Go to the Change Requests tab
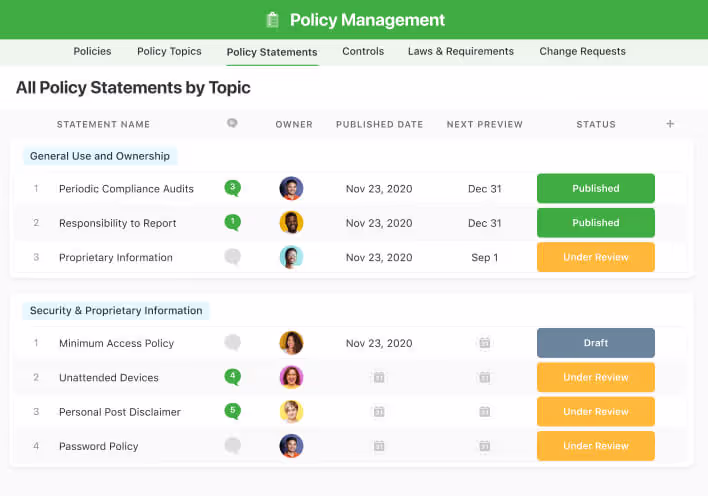Screen dimensions: 708x496 pos(582,51)
